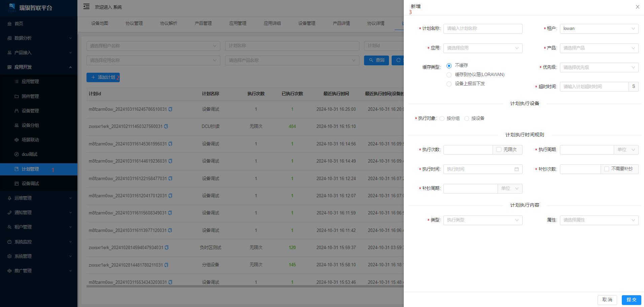This screenshot has width=644, height=307.
Task: Click the 超时时间 input field
Action: pos(594,87)
